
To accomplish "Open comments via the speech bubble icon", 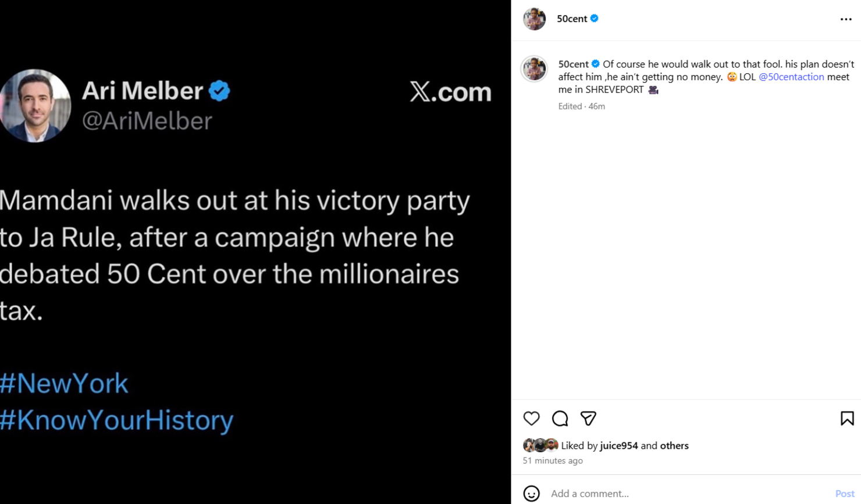I will coord(559,419).
